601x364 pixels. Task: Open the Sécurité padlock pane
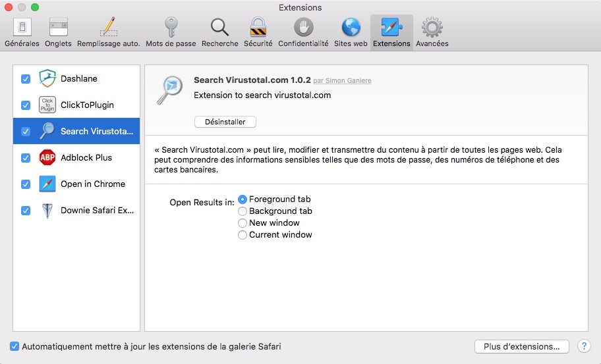coord(258,32)
